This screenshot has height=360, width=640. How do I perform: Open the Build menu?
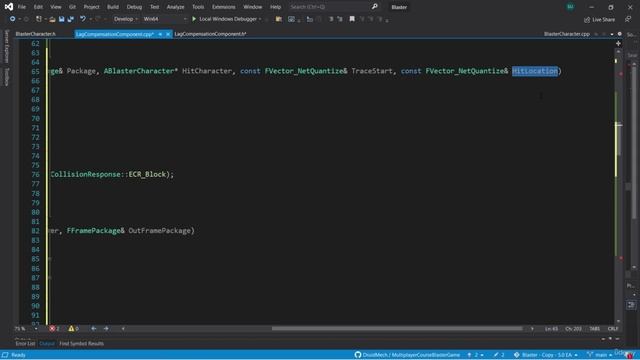tap(113, 7)
